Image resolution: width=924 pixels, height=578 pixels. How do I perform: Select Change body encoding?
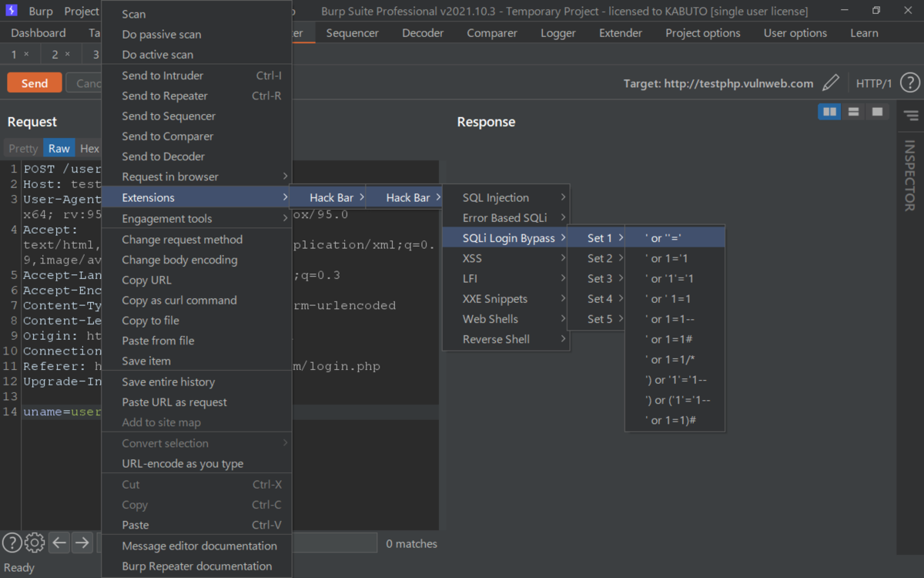(x=196, y=260)
